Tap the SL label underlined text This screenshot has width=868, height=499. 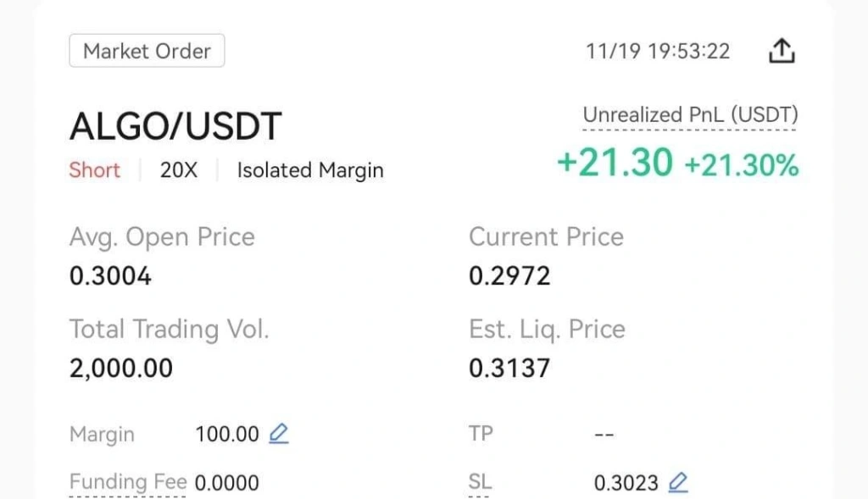(x=480, y=481)
